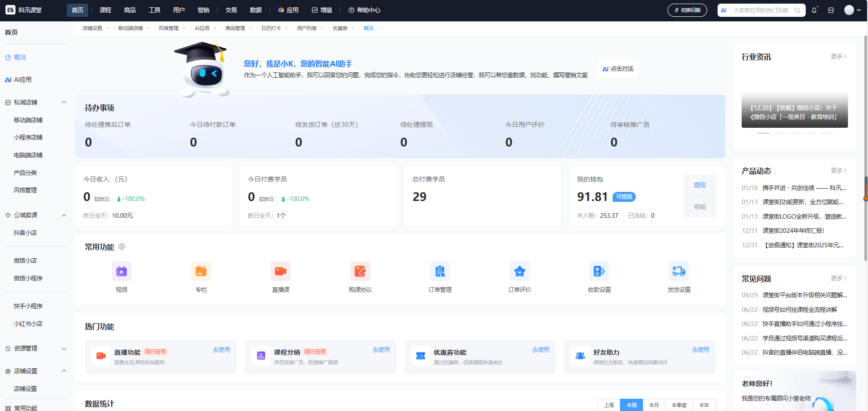This screenshot has width=868, height=411.
Task: Click the notification bell icon
Action: coord(814,10)
